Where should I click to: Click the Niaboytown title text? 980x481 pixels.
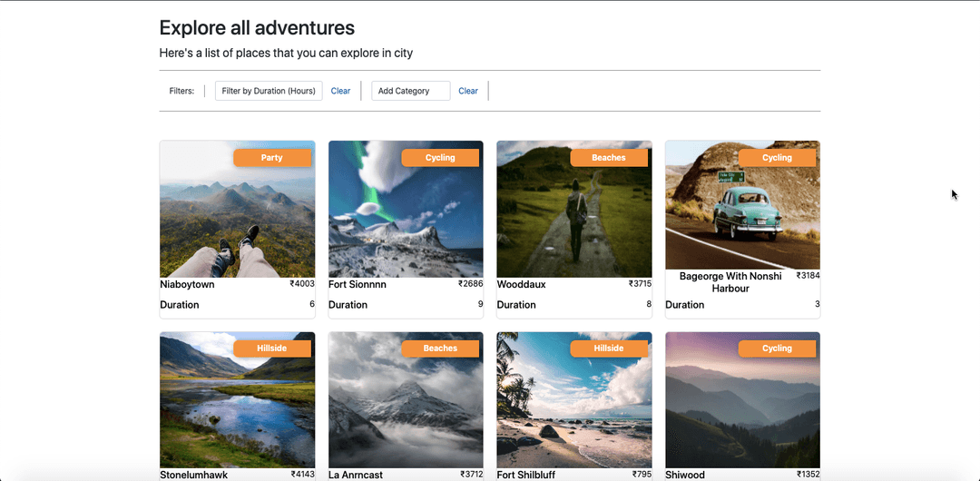coord(188,285)
